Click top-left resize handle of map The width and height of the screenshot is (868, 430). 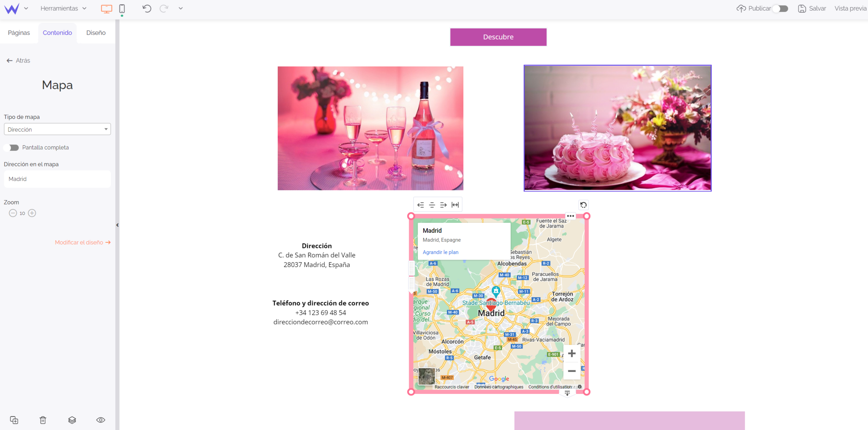[x=411, y=216]
